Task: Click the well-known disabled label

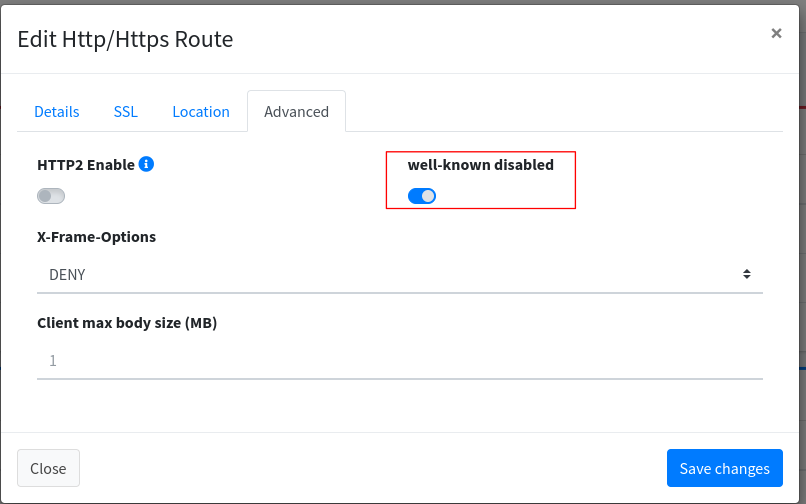Action: [480, 164]
